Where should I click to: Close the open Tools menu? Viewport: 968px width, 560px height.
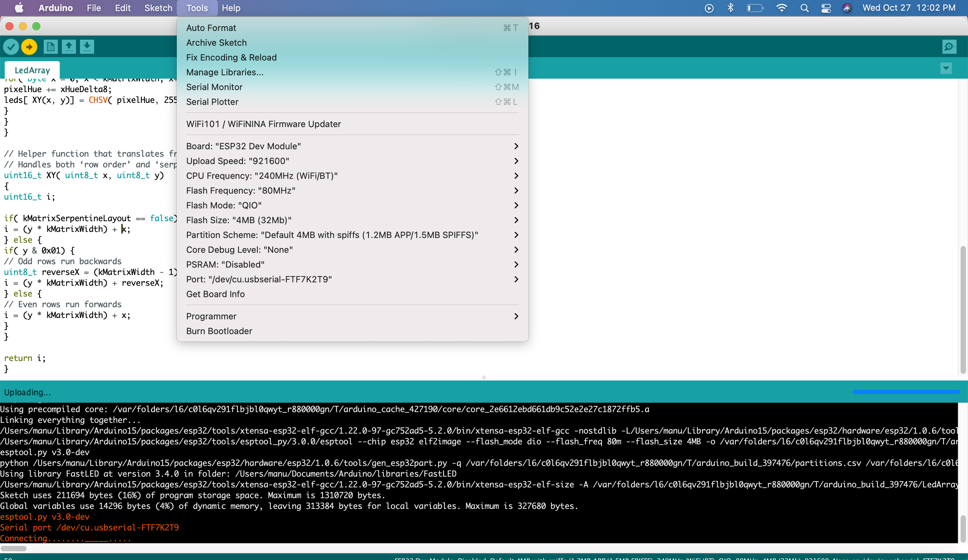pos(197,8)
